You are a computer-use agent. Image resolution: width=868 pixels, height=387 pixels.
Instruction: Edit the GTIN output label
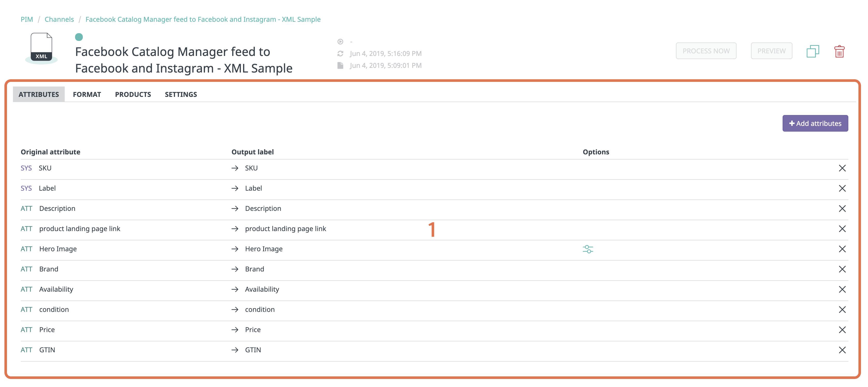253,350
